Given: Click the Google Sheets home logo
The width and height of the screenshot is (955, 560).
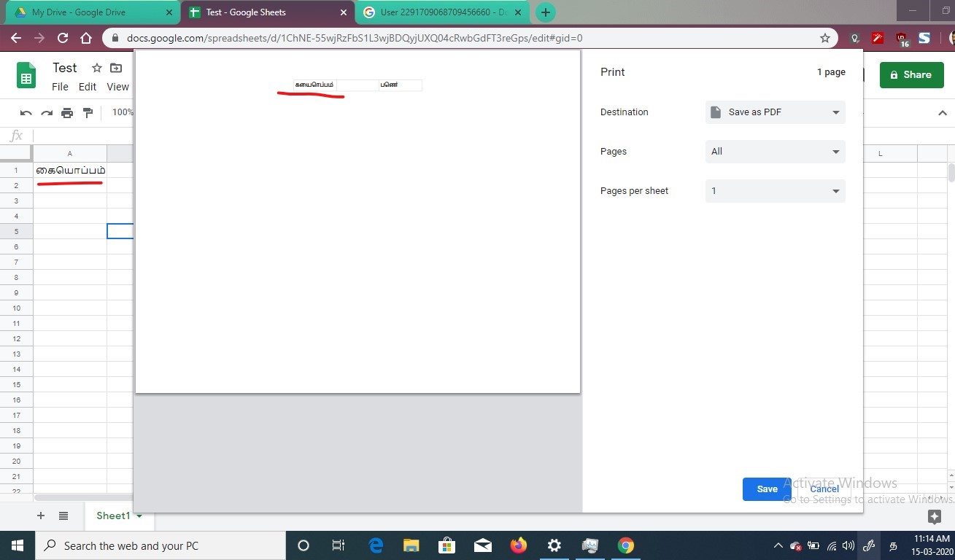Looking at the screenshot, I should pyautogui.click(x=26, y=75).
